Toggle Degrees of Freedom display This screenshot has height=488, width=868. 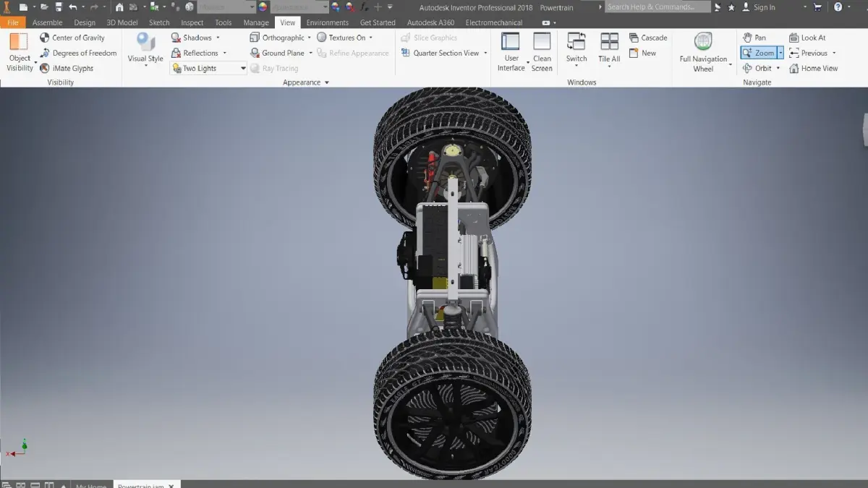pyautogui.click(x=78, y=53)
